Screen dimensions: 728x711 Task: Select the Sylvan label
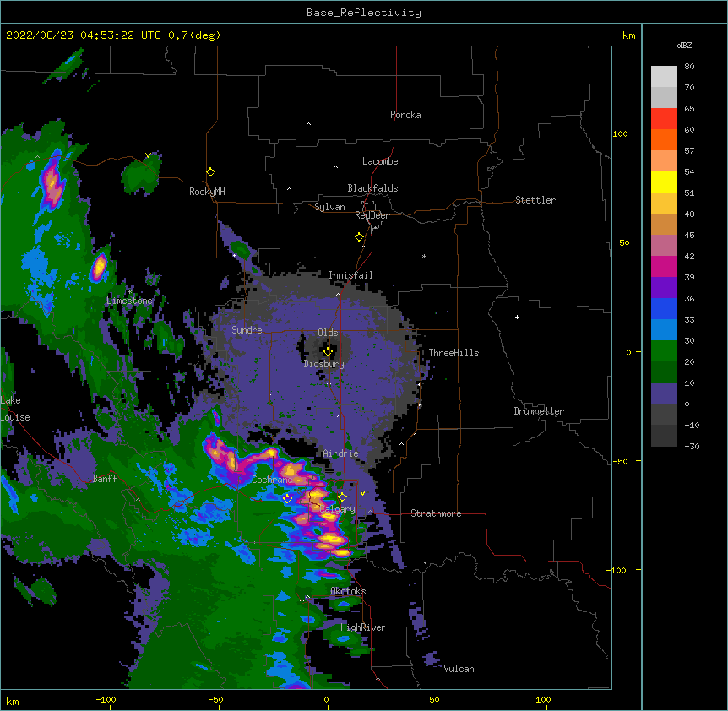(329, 207)
